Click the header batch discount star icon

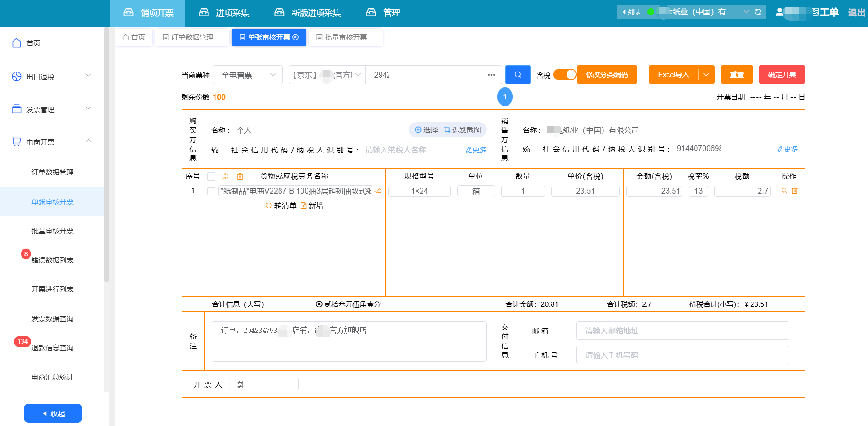pos(225,176)
